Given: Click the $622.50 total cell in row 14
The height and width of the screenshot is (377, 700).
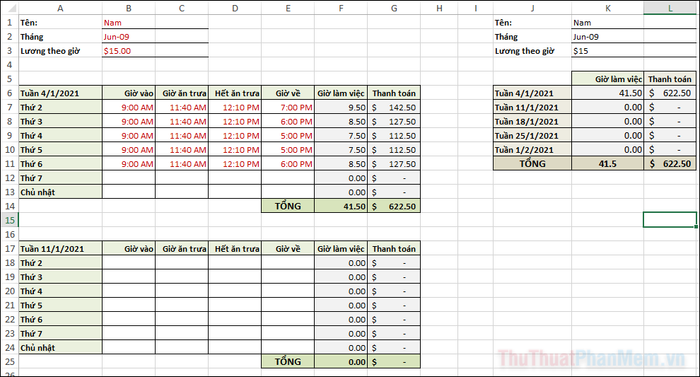Looking at the screenshot, I should [x=394, y=206].
